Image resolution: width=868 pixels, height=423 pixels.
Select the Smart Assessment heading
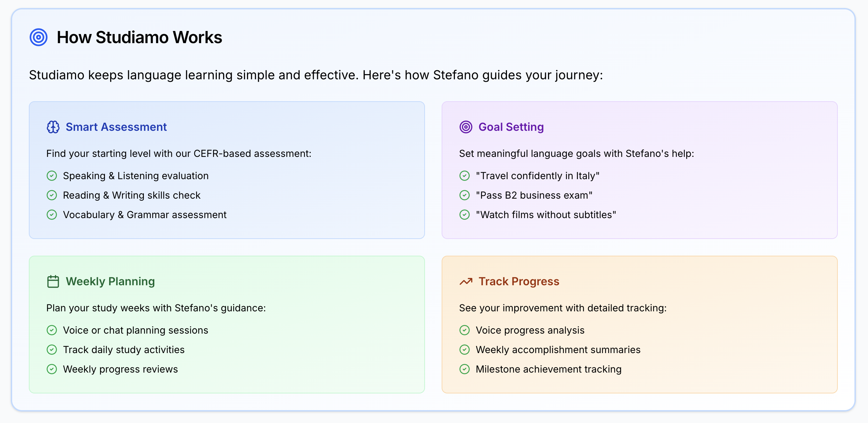pyautogui.click(x=116, y=127)
